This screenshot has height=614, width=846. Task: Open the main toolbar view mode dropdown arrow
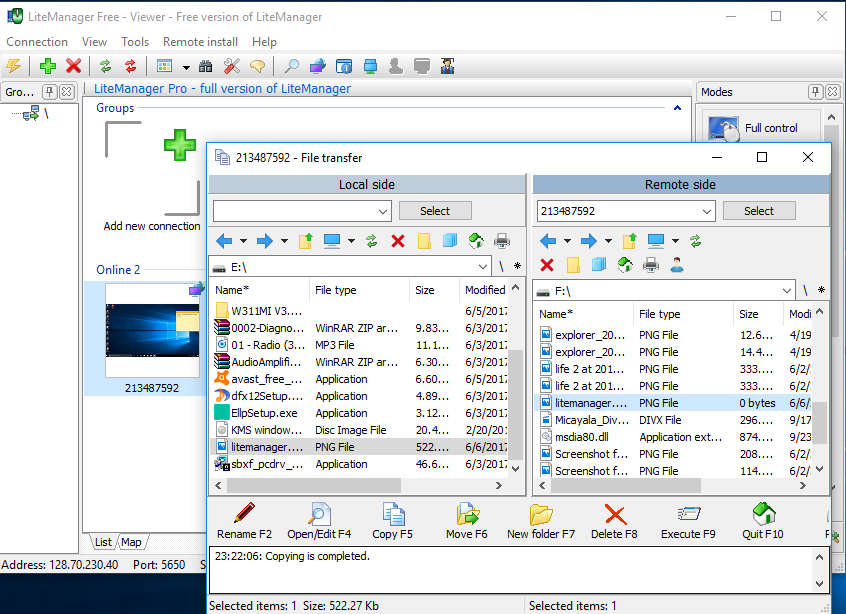pos(186,67)
